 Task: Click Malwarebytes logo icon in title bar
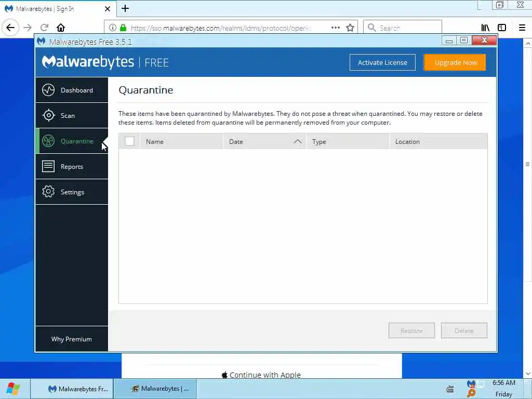[x=42, y=42]
